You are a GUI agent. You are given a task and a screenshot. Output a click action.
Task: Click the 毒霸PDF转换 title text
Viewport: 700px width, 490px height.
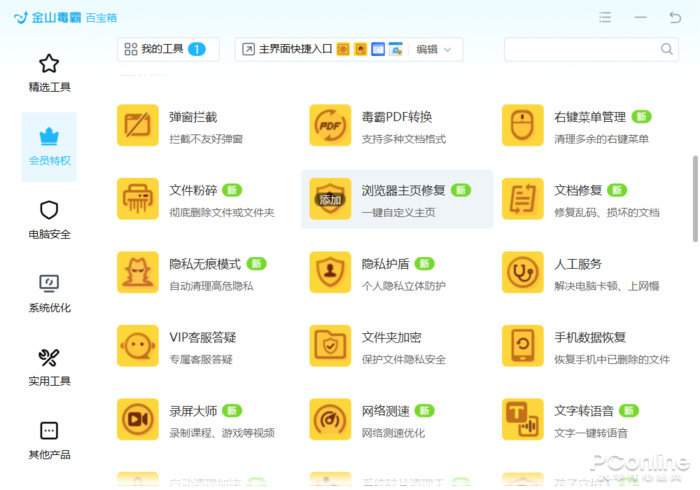pyautogui.click(x=397, y=117)
